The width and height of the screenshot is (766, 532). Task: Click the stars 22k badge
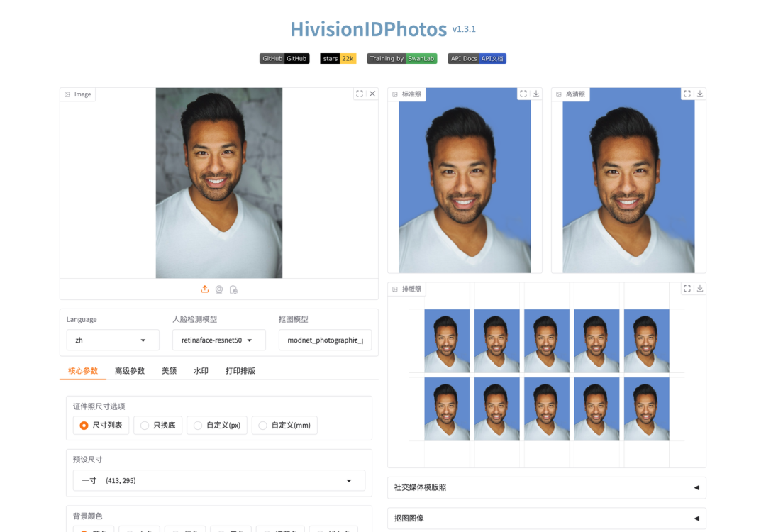(338, 59)
